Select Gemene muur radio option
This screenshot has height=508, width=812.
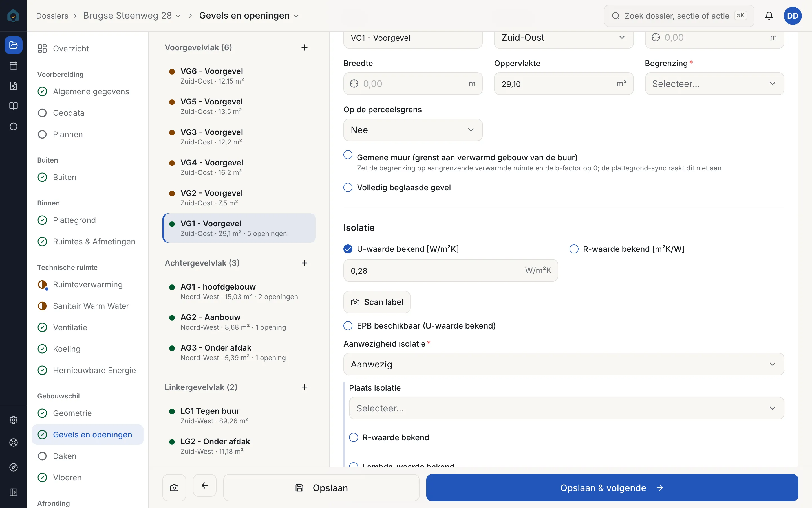[x=348, y=155]
